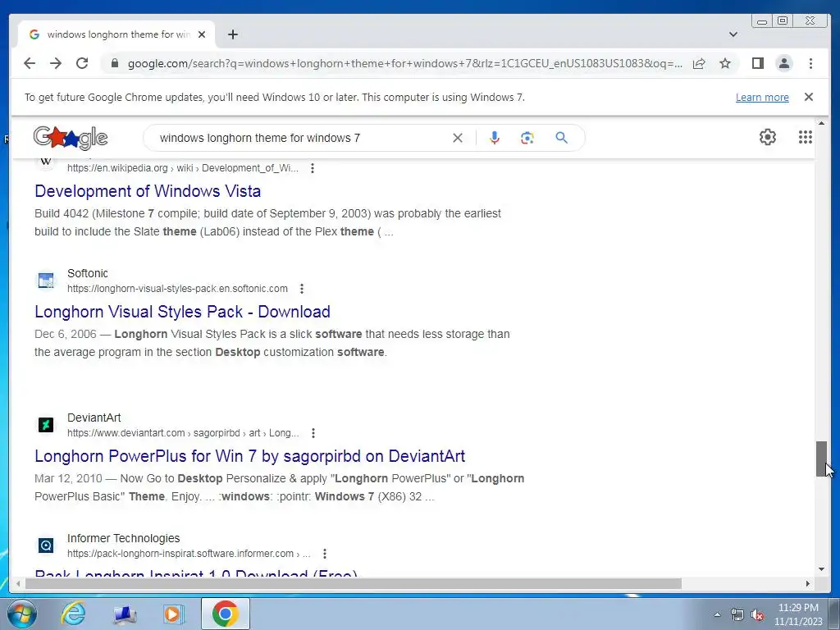Click the horizontal scrollbar left arrow
The width and height of the screenshot is (840, 630).
point(18,583)
